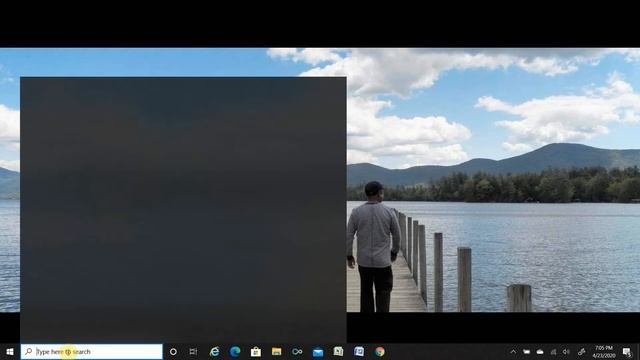This screenshot has width=640, height=360.
Task: Open Cortana from the taskbar circle icon
Action: [x=173, y=351]
